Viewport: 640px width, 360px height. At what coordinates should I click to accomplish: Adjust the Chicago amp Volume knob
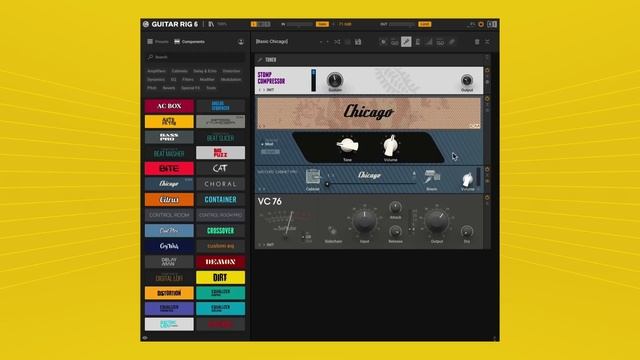point(391,145)
